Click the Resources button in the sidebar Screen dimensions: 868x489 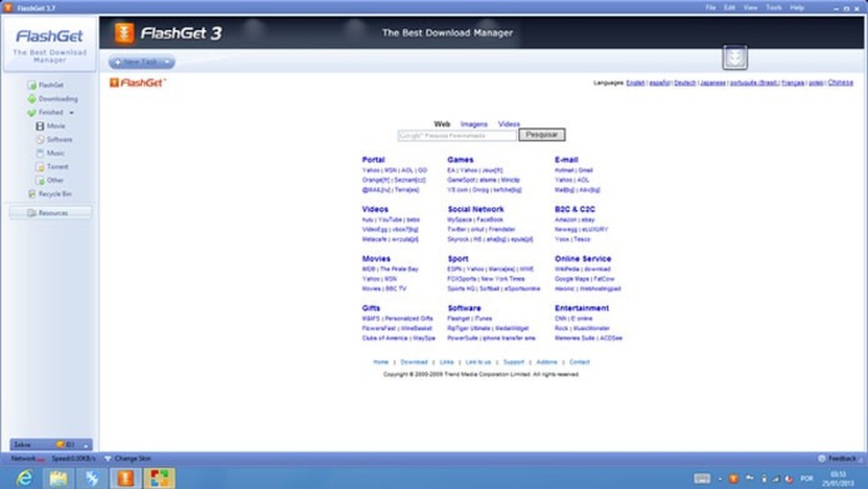coord(50,213)
